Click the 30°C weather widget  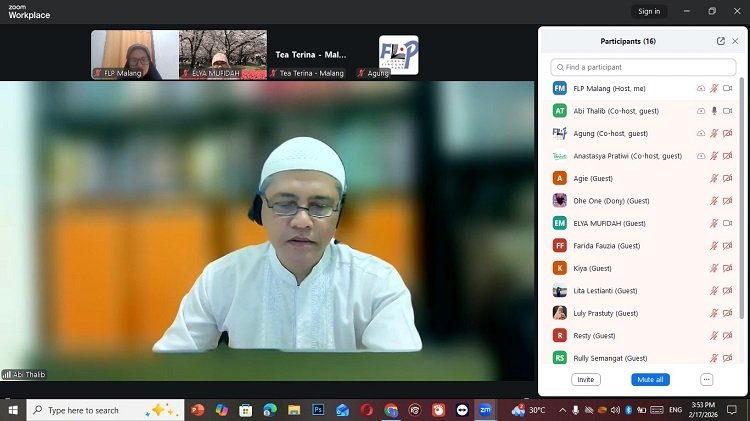click(x=528, y=410)
